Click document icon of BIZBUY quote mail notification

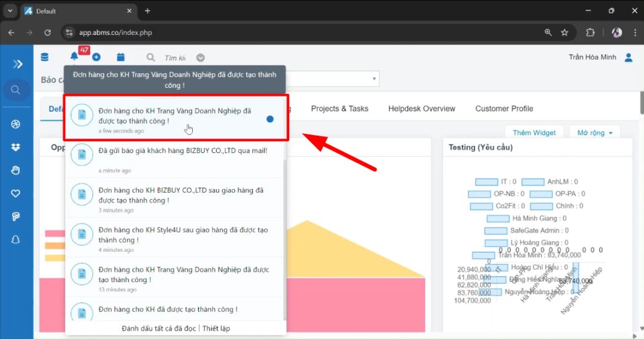82,155
